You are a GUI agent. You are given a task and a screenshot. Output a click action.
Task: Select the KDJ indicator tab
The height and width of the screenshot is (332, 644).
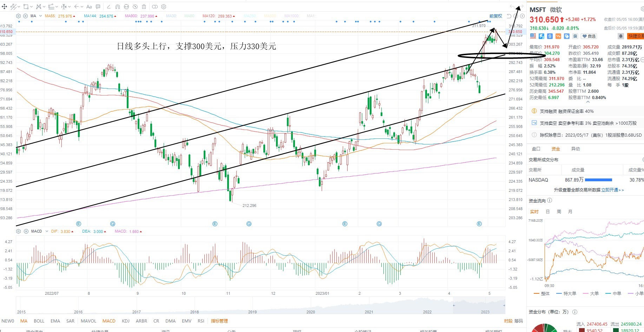[126, 321]
